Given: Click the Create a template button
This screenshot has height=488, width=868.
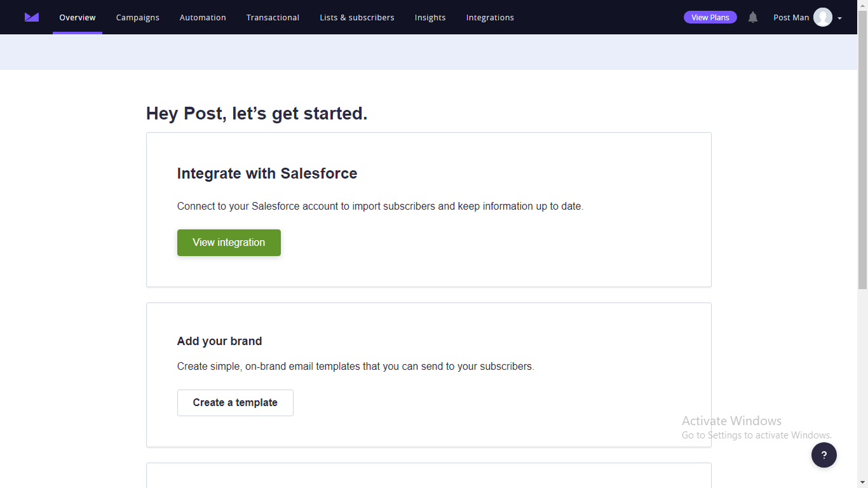Looking at the screenshot, I should coord(235,403).
